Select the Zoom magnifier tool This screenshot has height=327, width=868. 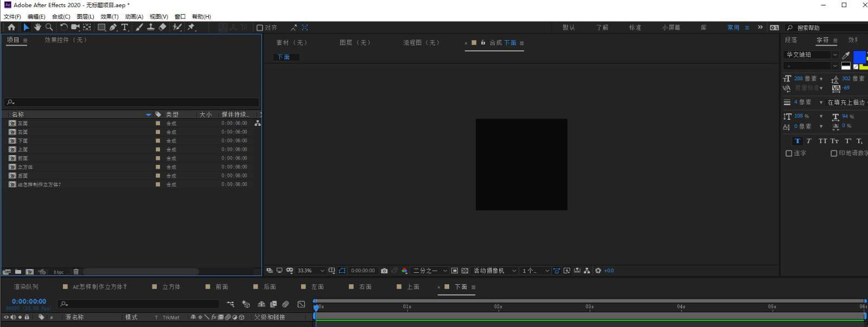49,27
